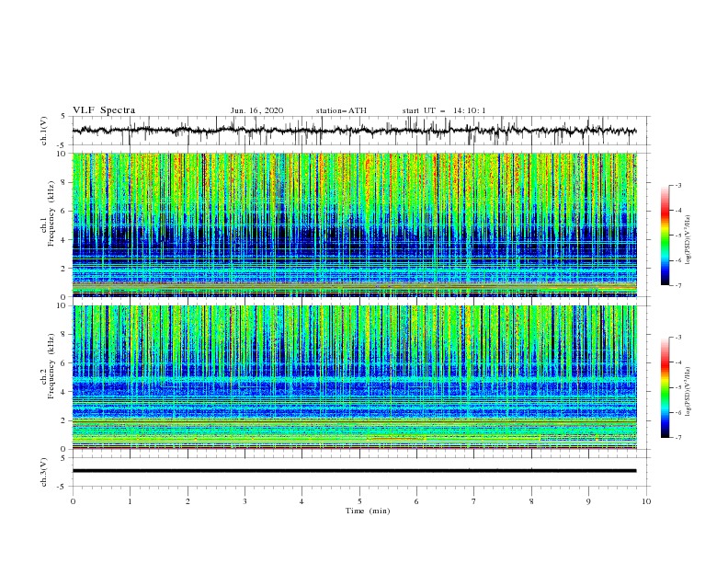Click the ch.2 spectrogram color bar
Screen dimensions: 728x563
pyautogui.click(x=665, y=387)
